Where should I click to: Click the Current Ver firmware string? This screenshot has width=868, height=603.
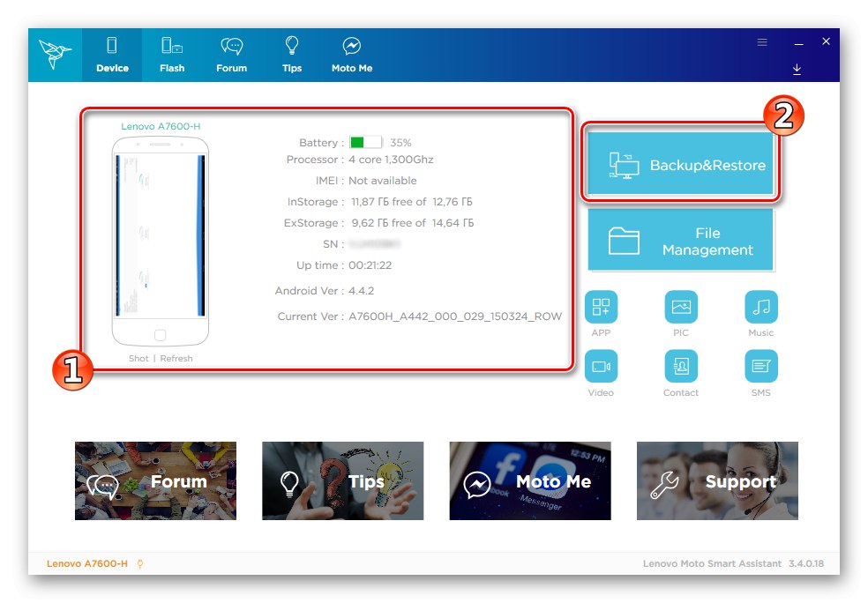click(455, 316)
